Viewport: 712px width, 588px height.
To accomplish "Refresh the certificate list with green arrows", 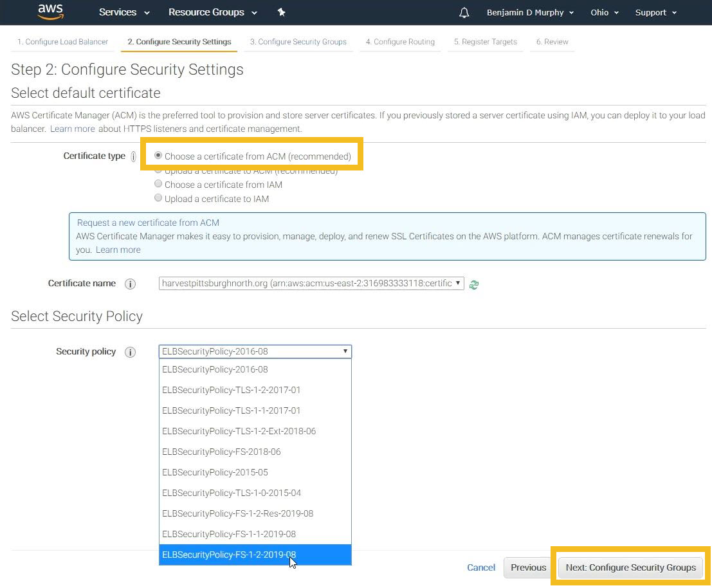I will point(474,285).
